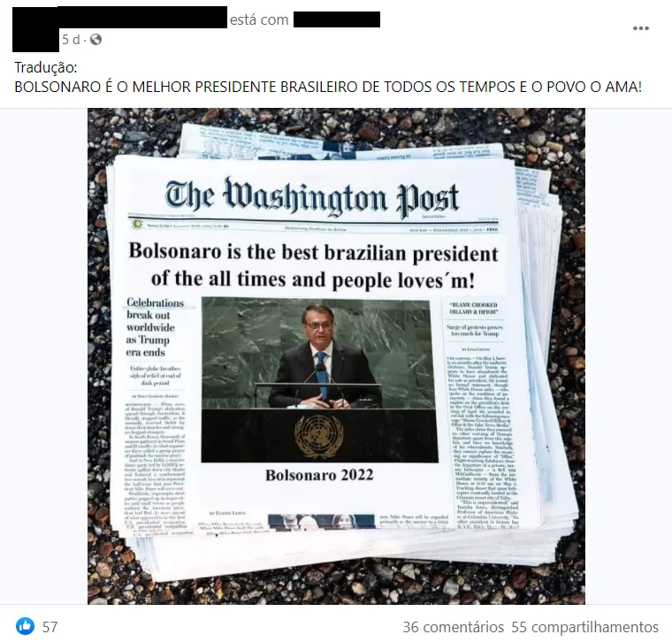Click the Washington Post masthead in photo
Viewport: 672px width, 642px height.
312,197
